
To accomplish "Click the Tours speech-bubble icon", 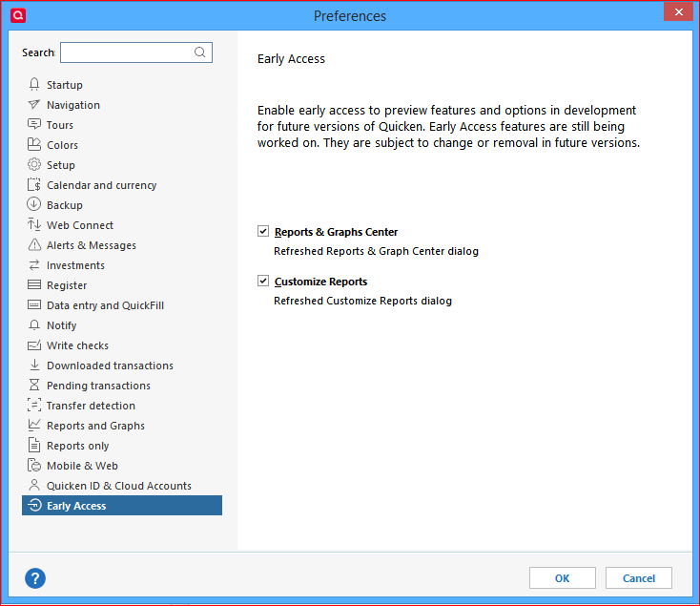I will click(x=34, y=124).
